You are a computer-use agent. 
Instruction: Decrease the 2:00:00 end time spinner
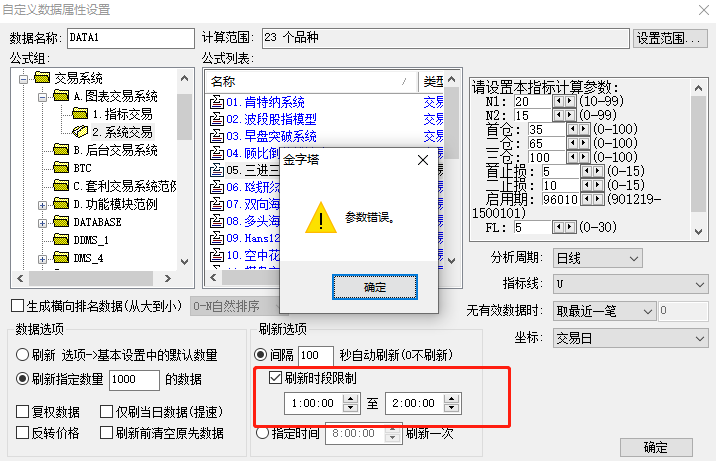(451, 408)
